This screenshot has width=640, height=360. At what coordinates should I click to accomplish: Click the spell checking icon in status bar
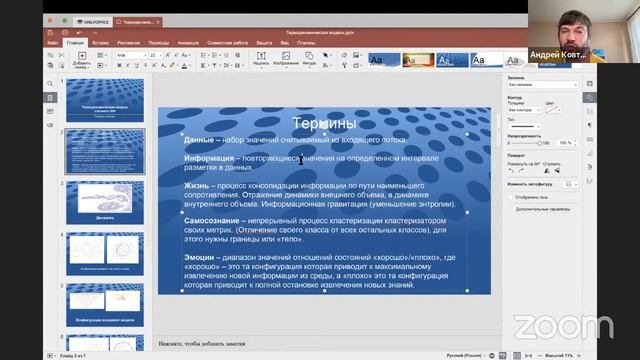tap(502, 356)
